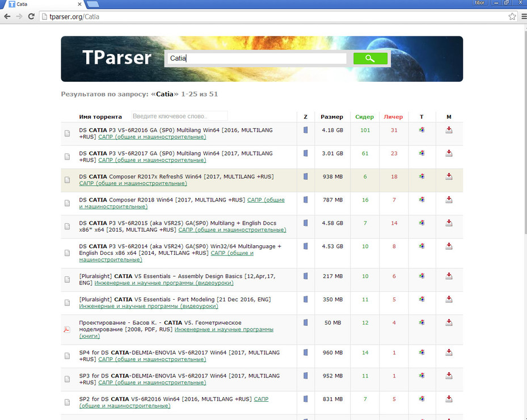Open САПР category link in V5-6R2016 GA row
The image size is (527, 420).
pos(152,137)
